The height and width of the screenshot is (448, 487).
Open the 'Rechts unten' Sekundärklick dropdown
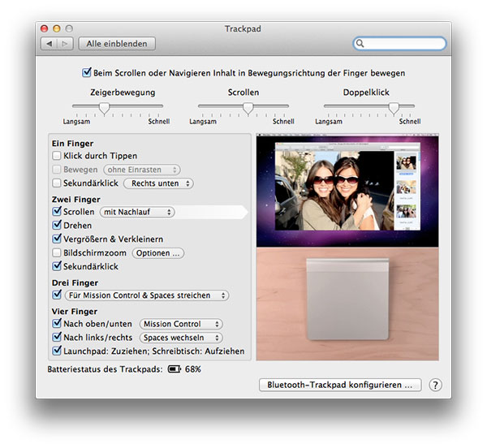[158, 183]
